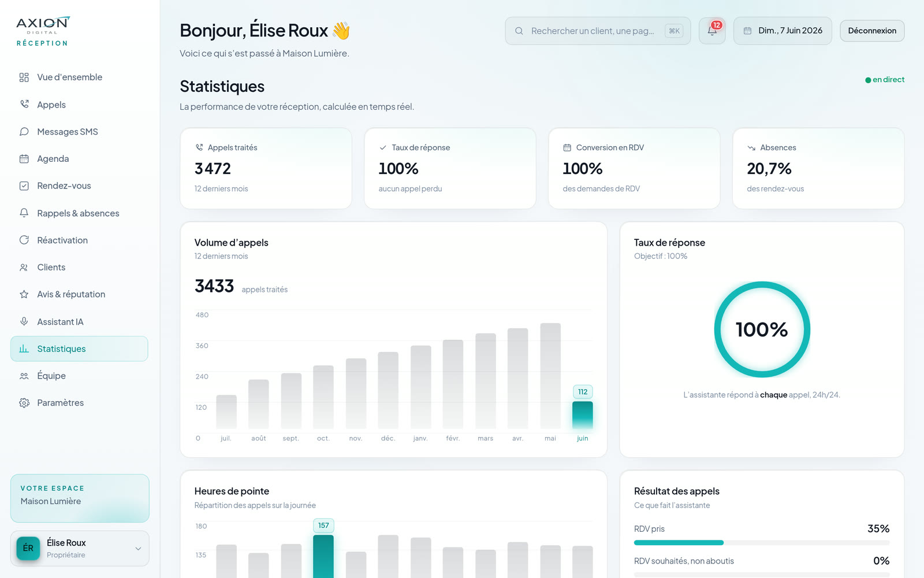The width and height of the screenshot is (924, 578).
Task: Click the RDV pris 35% progress bar
Action: (762, 543)
